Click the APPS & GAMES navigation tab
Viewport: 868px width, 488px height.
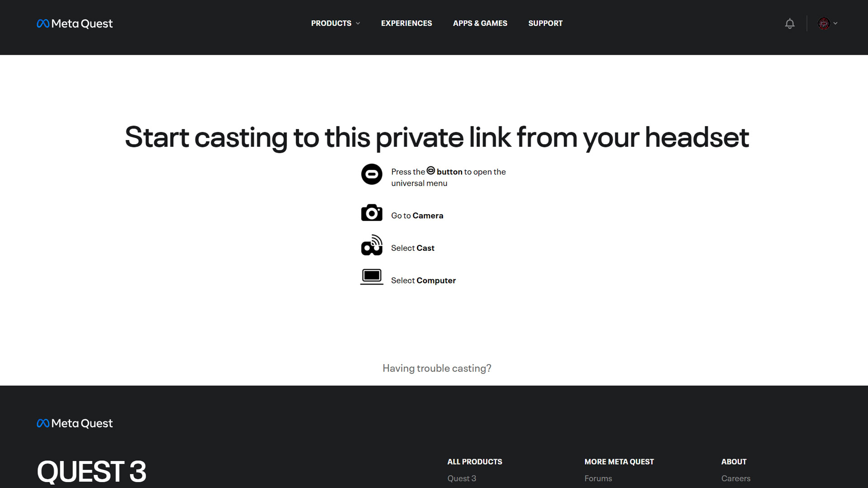(480, 23)
